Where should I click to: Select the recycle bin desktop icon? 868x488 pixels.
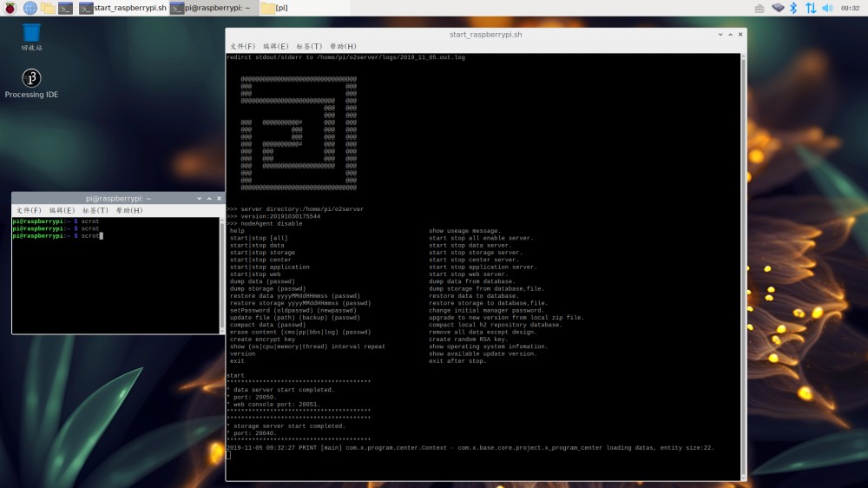pos(31,37)
